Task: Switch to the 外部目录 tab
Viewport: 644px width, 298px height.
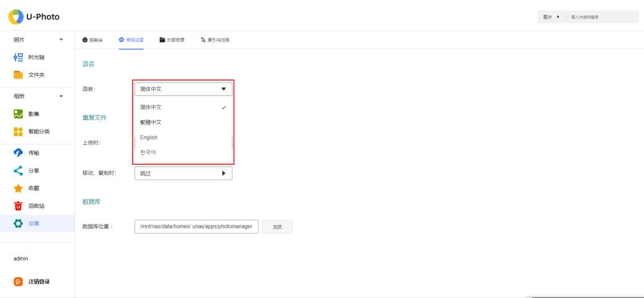Action: coord(173,40)
